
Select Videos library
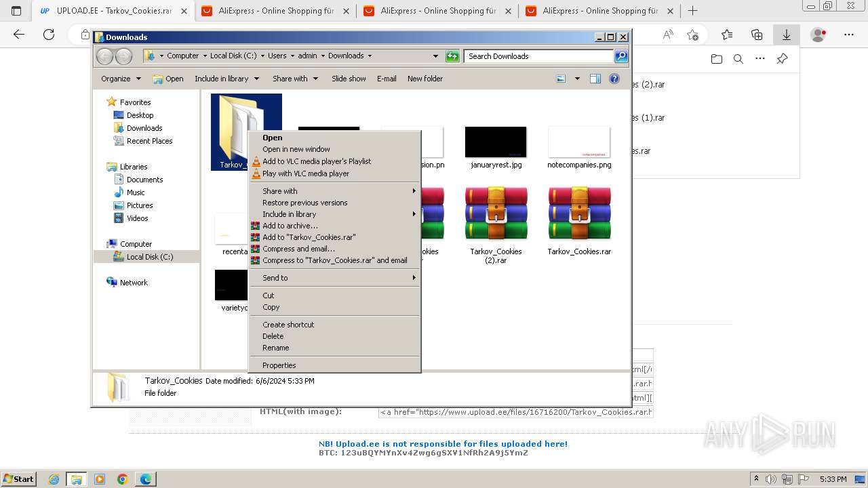(x=137, y=218)
